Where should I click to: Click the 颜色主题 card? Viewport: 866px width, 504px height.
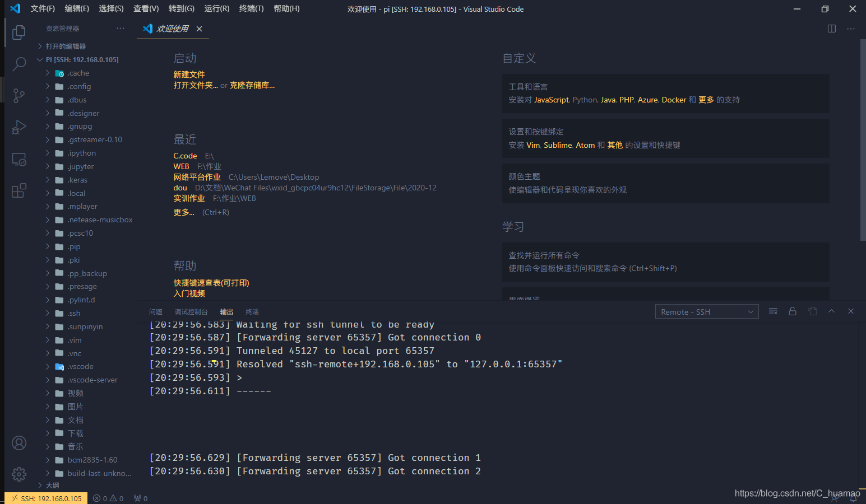[x=666, y=183]
